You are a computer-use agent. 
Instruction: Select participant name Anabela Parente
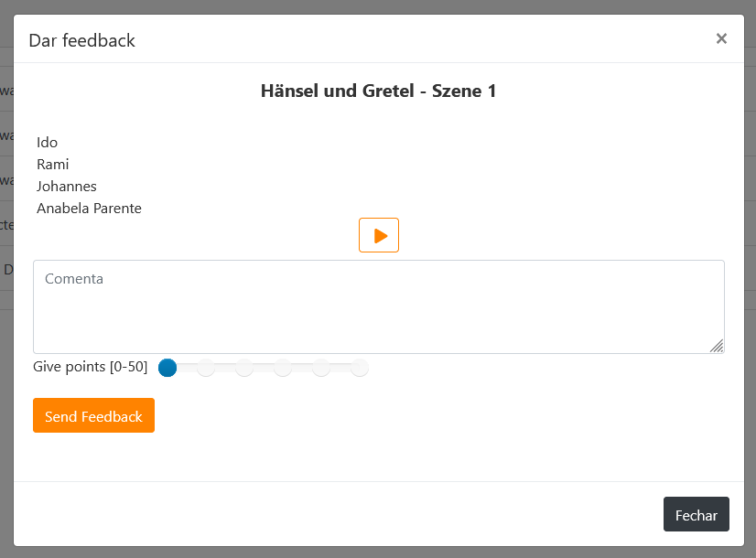[x=89, y=209]
